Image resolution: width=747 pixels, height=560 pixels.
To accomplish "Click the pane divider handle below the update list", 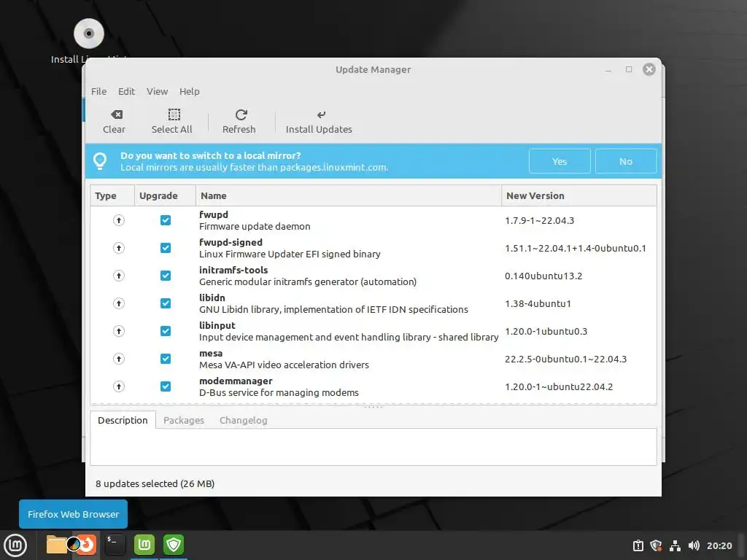I will [x=373, y=407].
